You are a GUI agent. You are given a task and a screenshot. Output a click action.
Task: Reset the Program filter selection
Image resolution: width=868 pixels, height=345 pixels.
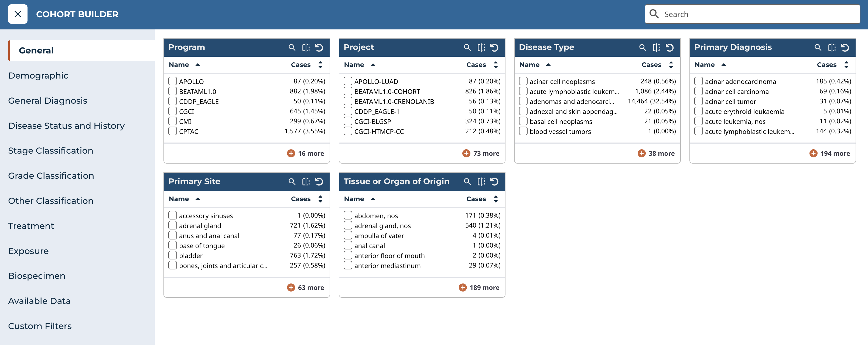pyautogui.click(x=319, y=48)
